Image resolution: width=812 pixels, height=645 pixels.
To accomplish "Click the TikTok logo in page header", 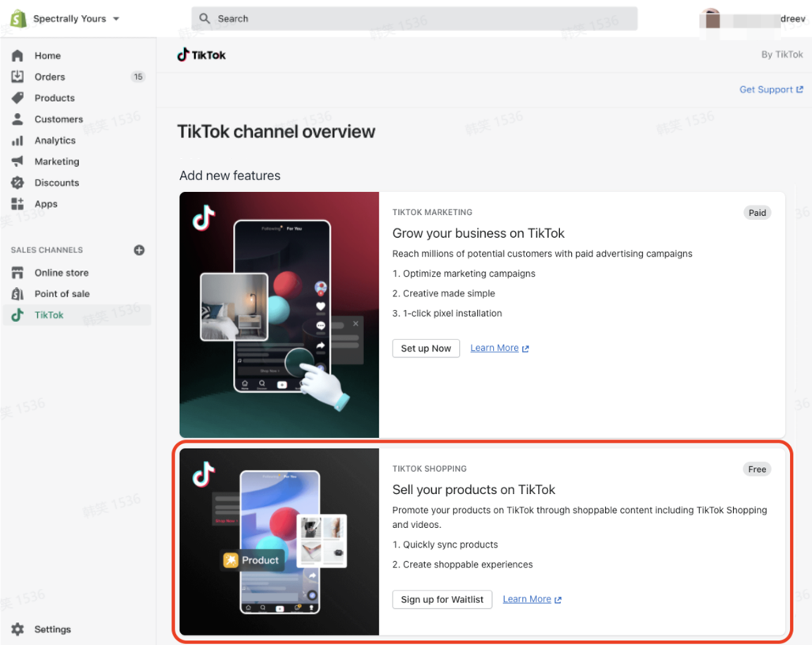I will [x=201, y=55].
